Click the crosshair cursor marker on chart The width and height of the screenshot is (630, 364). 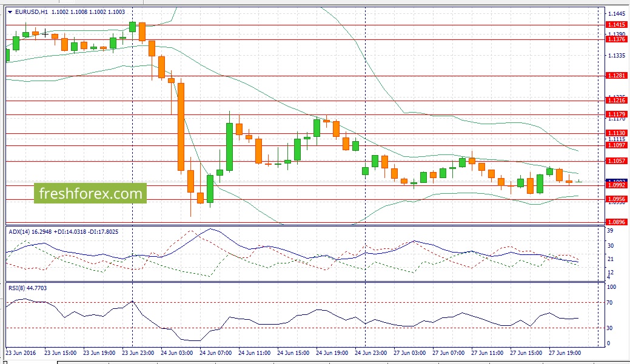click(x=45, y=33)
